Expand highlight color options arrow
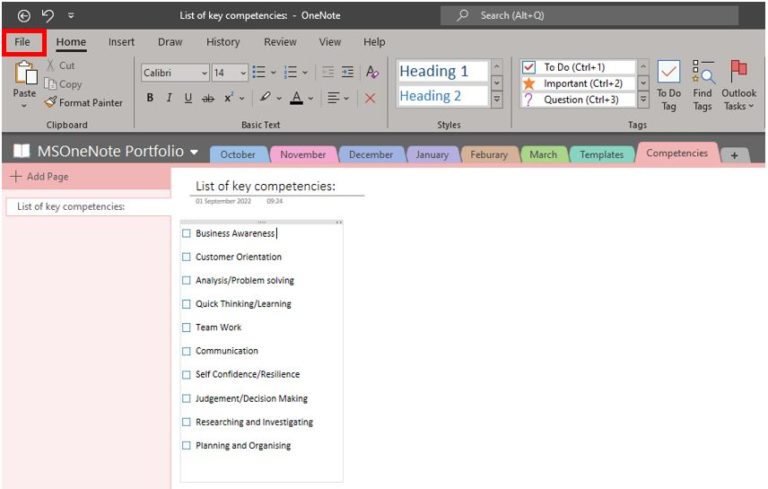Image resolution: width=768 pixels, height=489 pixels. click(x=279, y=98)
